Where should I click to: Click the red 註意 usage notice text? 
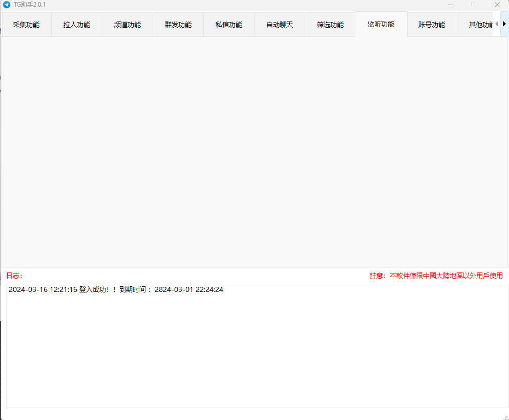click(436, 276)
